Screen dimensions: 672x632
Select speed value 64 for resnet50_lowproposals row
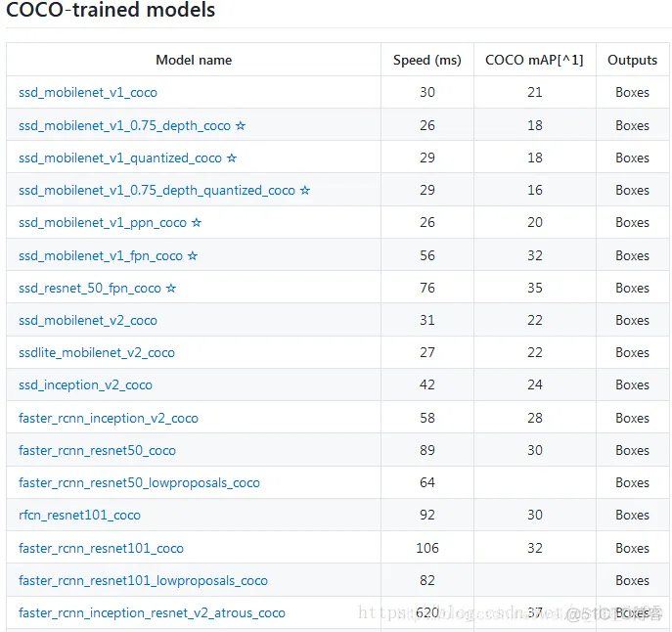pos(427,482)
